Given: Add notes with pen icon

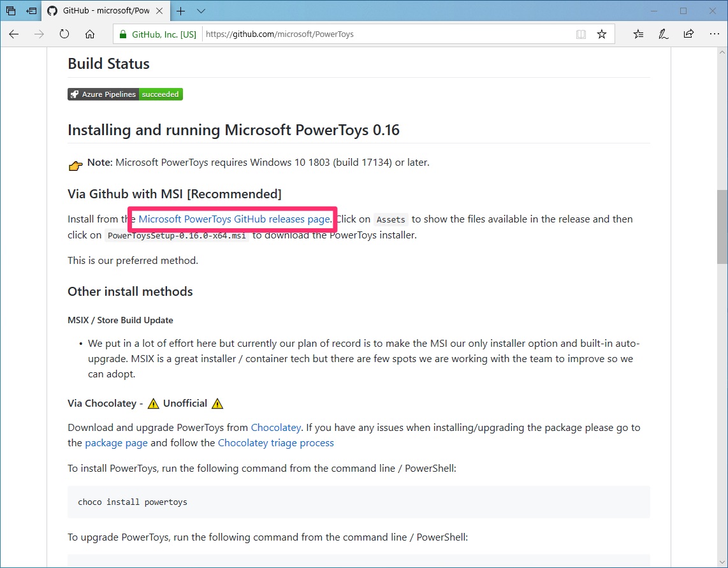Looking at the screenshot, I should pyautogui.click(x=664, y=34).
